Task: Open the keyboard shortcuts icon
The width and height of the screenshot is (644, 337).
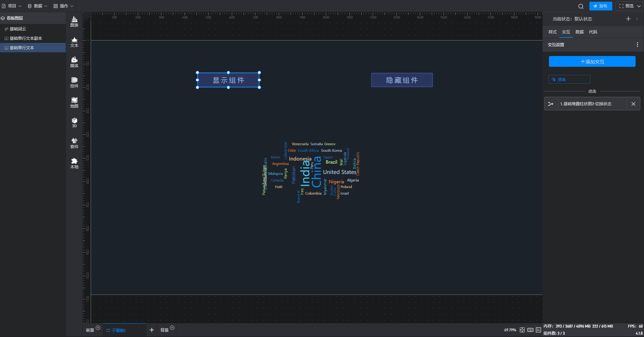Action: coord(530,330)
